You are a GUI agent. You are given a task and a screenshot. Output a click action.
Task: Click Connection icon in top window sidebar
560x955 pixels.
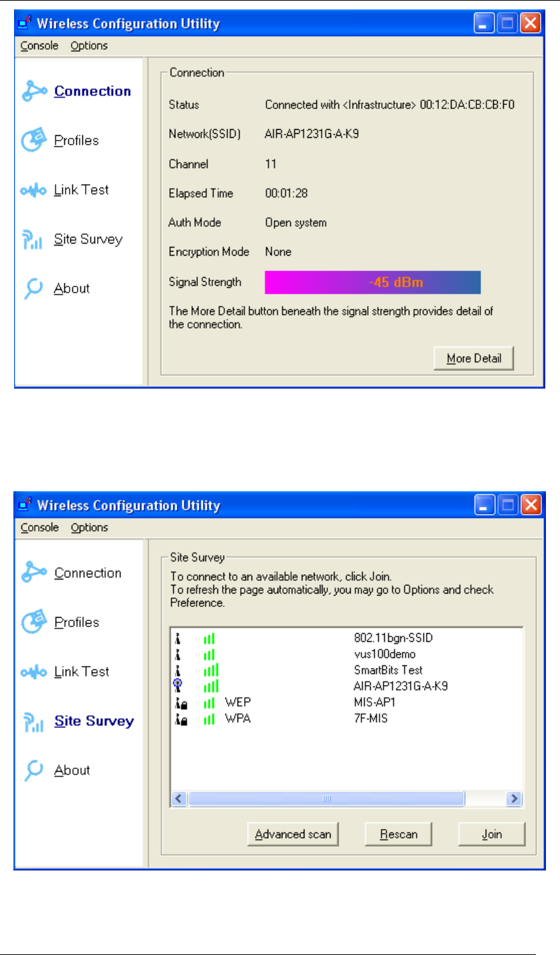click(33, 91)
